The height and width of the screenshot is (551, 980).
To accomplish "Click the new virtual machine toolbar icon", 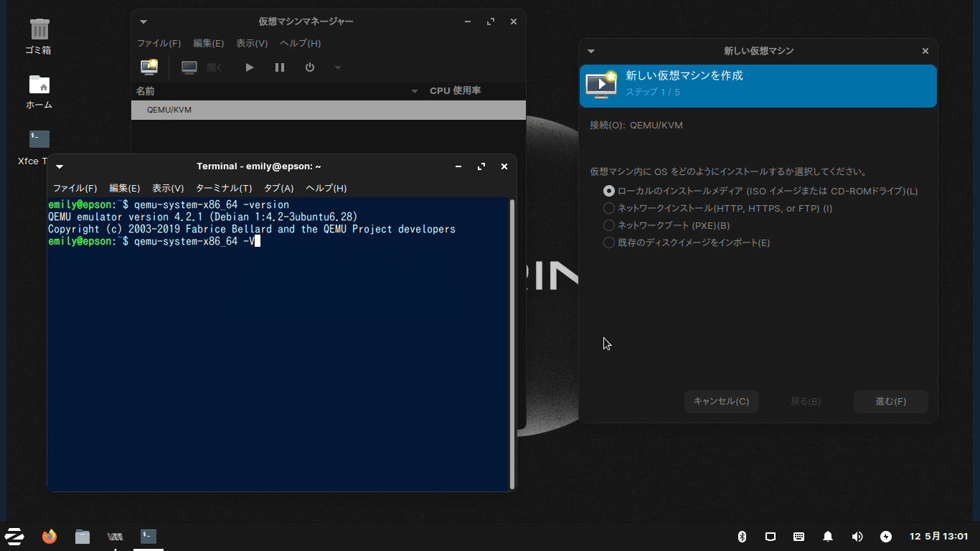I will point(149,67).
